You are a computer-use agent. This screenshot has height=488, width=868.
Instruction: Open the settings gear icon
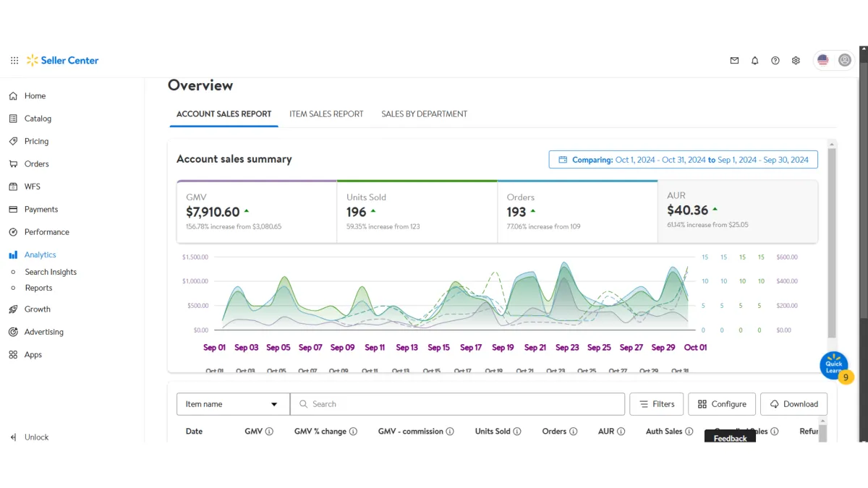click(x=796, y=61)
